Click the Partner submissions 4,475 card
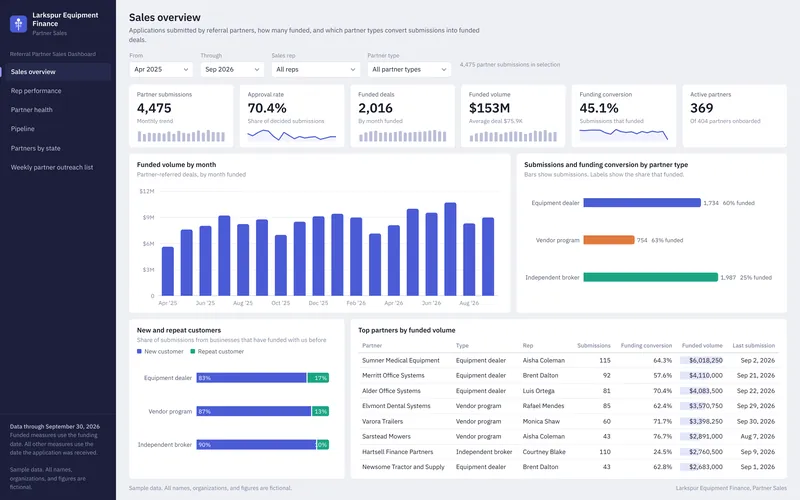 181,116
